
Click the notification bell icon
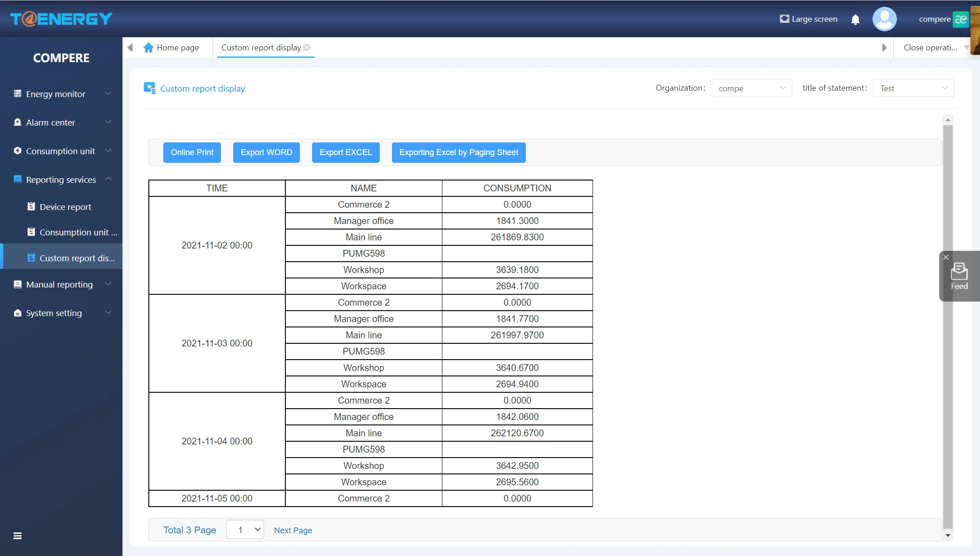[x=855, y=20]
